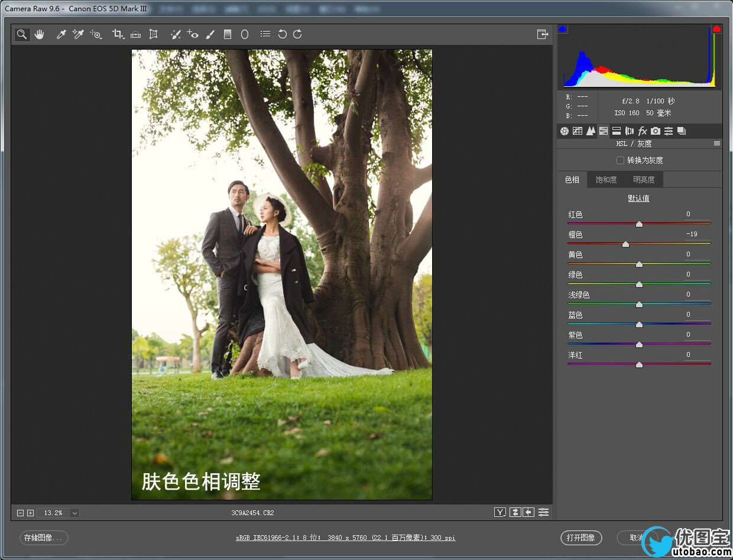Select the Zoom tool in toolbar
Image resolution: width=733 pixels, height=560 pixels.
(x=22, y=34)
